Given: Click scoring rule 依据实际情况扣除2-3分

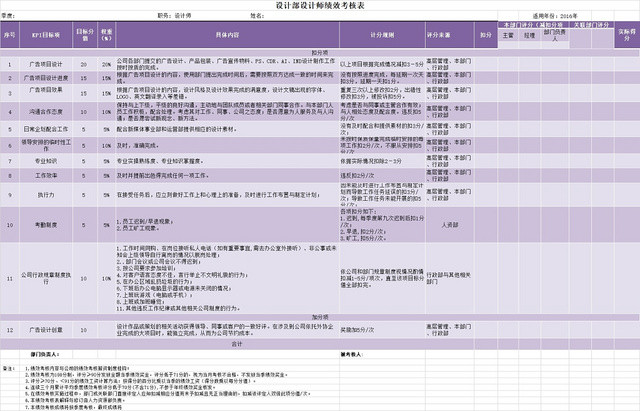Looking at the screenshot, I should coord(382,161).
